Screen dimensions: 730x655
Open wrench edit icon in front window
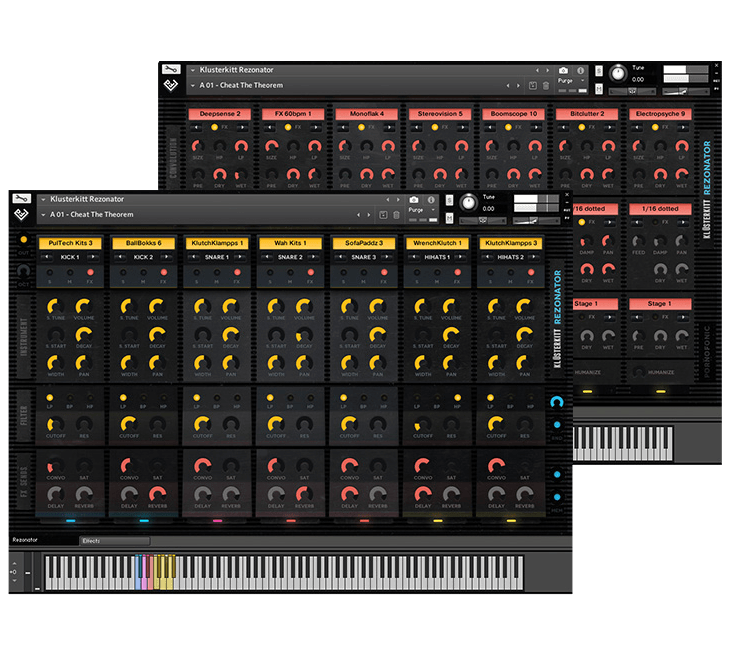21,198
